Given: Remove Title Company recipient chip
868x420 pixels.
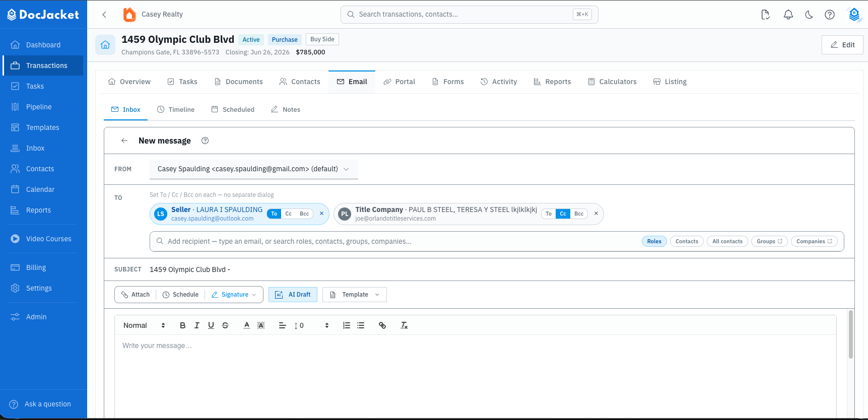Looking at the screenshot, I should pos(596,214).
